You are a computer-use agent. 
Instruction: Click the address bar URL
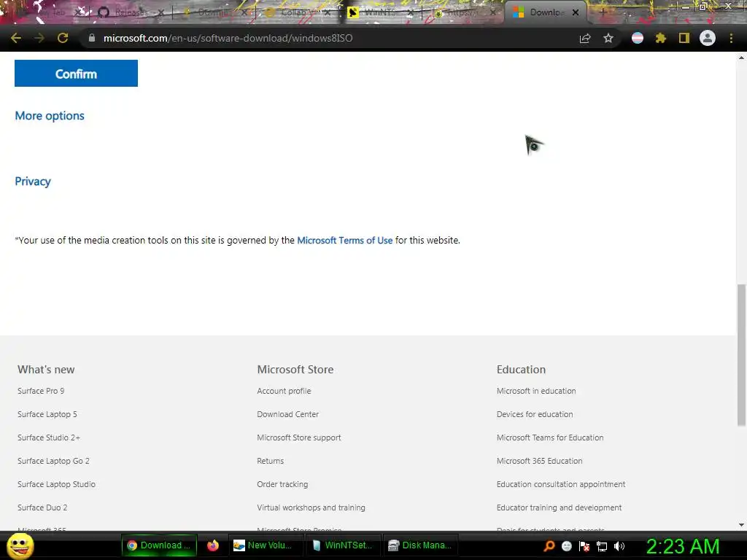(228, 38)
